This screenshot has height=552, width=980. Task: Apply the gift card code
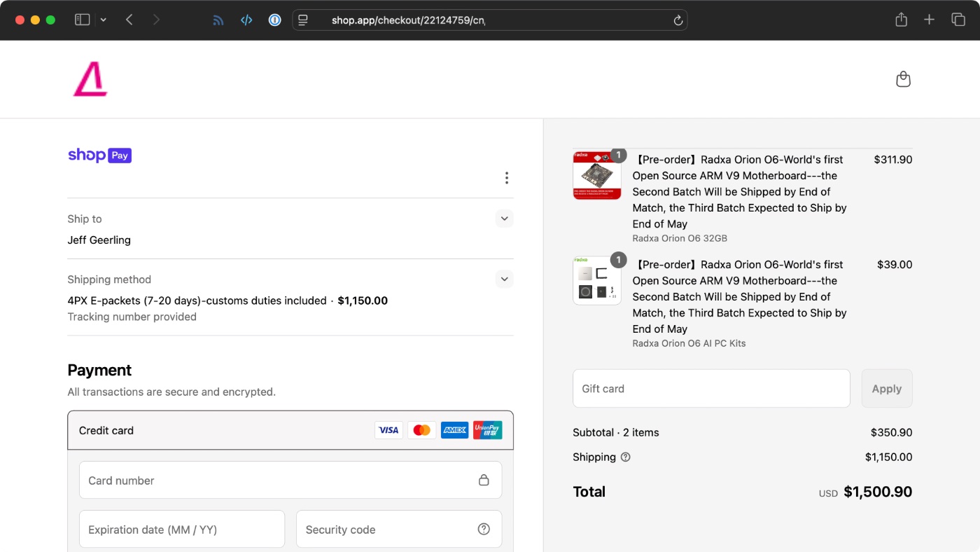[x=887, y=388]
